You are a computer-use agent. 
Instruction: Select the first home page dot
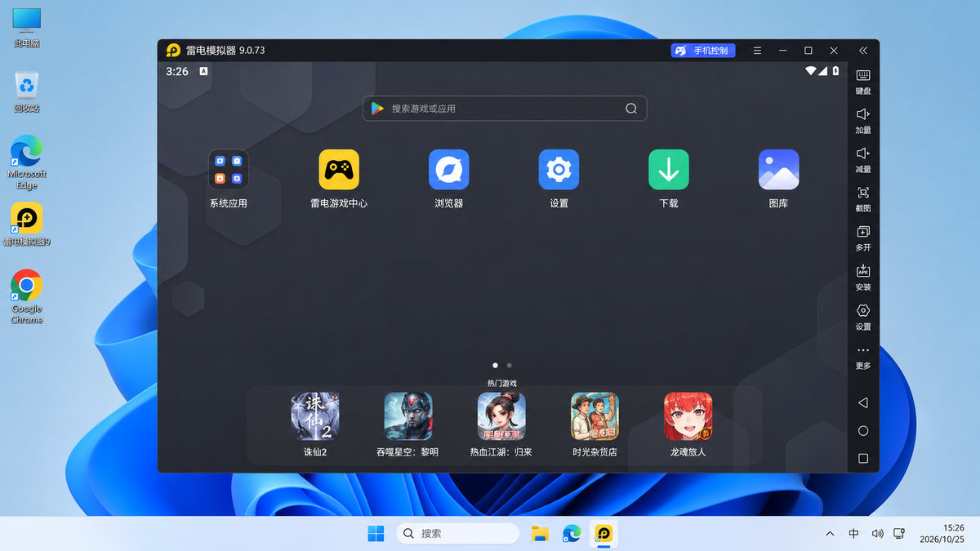pyautogui.click(x=495, y=366)
